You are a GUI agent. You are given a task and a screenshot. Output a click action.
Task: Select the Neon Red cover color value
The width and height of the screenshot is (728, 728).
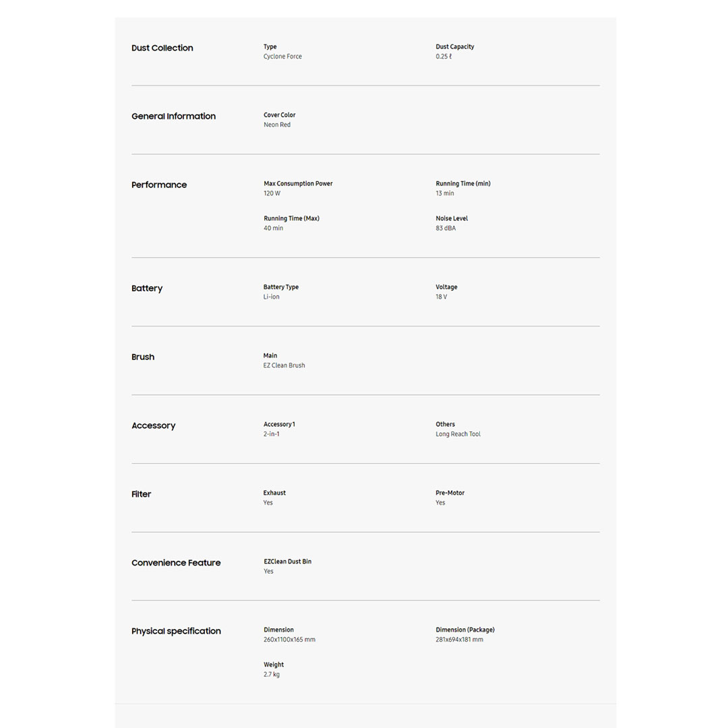pyautogui.click(x=277, y=125)
